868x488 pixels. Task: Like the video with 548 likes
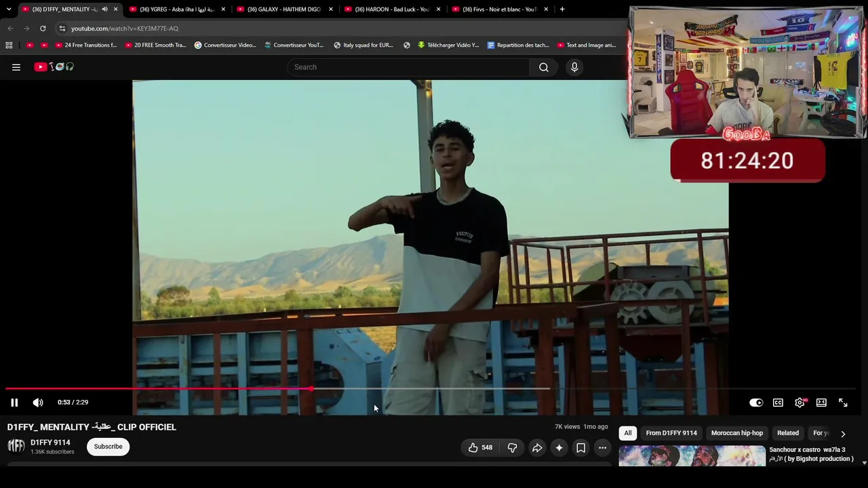(x=480, y=447)
